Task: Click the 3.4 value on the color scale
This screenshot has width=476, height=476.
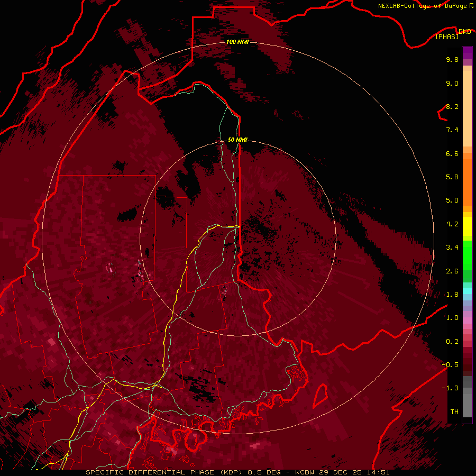Action: point(452,248)
